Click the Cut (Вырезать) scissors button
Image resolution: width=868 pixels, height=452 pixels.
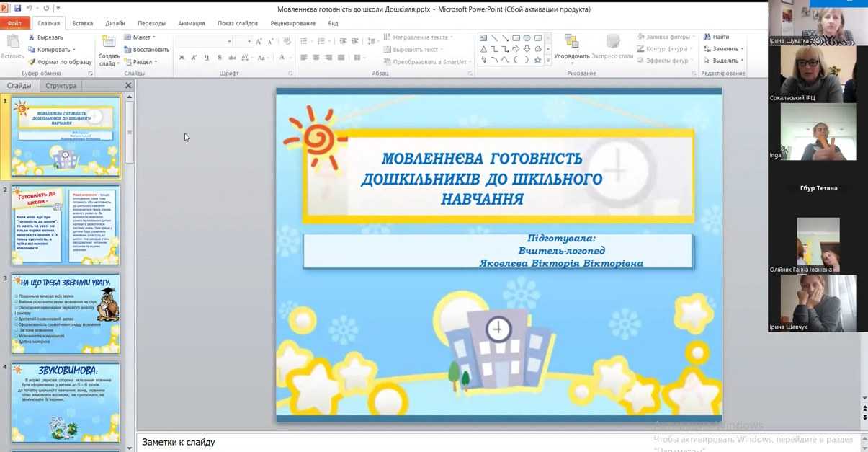pos(45,37)
